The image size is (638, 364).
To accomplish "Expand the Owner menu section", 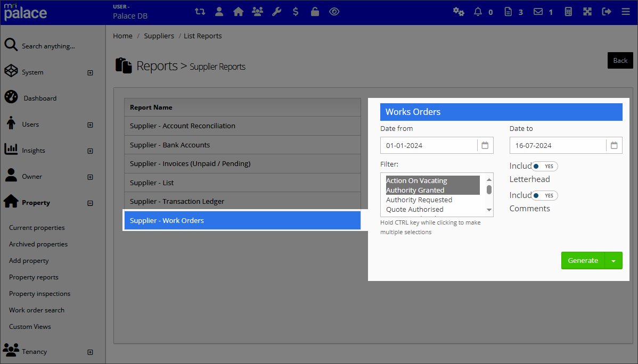I will [x=91, y=177].
